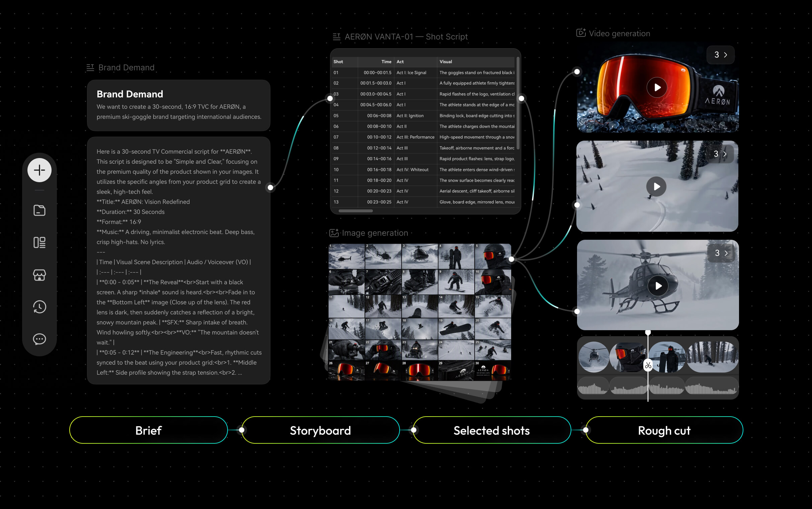Screen dimensions: 812x509
Task: Open the store marketplace icon in sidebar
Action: click(39, 275)
